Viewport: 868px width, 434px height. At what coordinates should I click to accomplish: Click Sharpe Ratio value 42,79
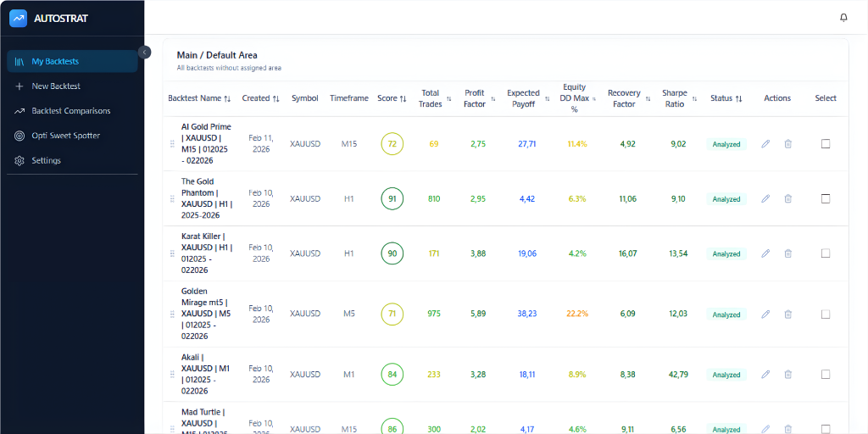pos(678,374)
